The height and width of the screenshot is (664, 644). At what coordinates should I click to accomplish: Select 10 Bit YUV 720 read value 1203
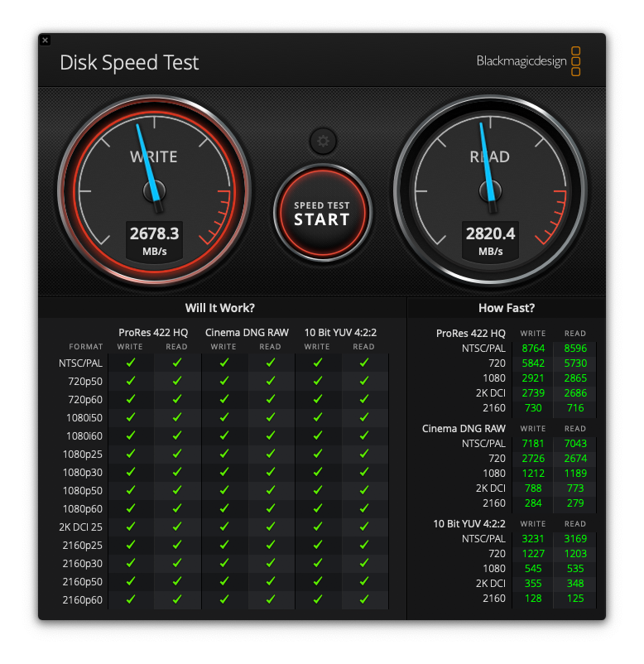575,554
